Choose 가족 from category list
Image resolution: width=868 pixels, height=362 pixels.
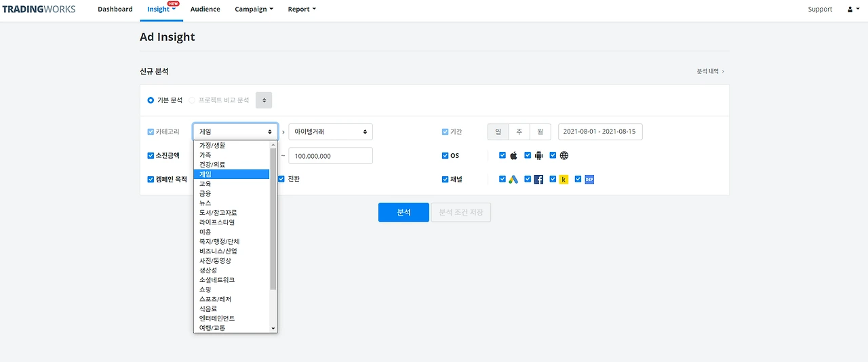pos(232,155)
